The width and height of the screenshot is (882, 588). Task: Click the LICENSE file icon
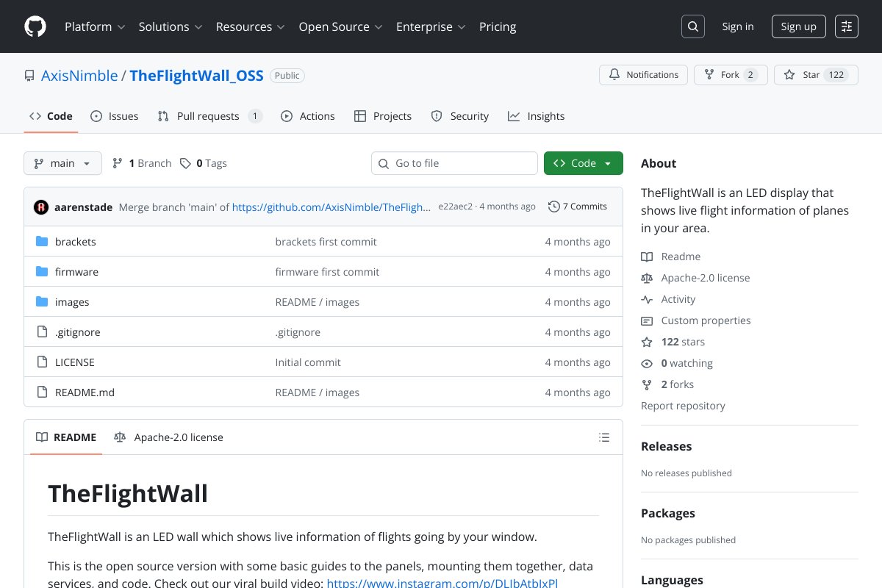coord(42,362)
